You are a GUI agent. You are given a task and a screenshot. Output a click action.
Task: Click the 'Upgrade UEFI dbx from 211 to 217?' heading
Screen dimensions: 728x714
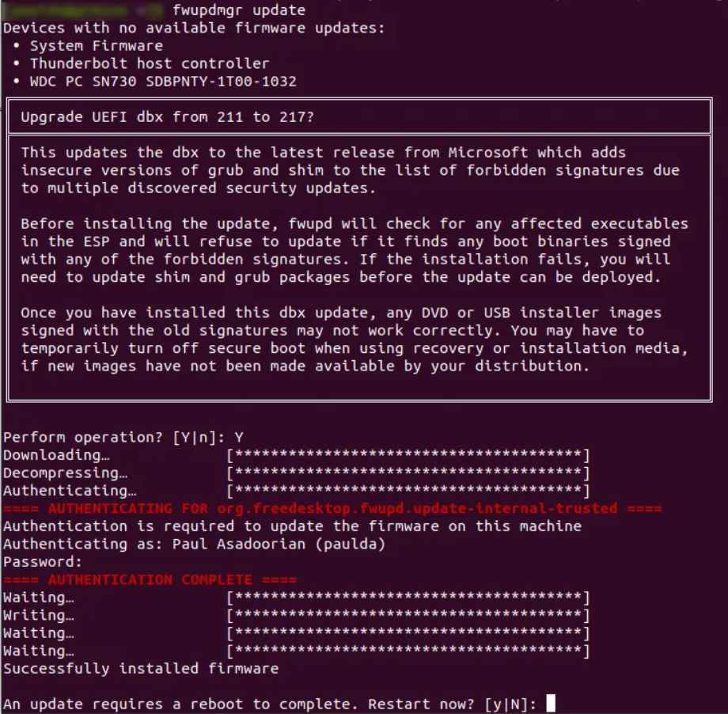tap(167, 116)
